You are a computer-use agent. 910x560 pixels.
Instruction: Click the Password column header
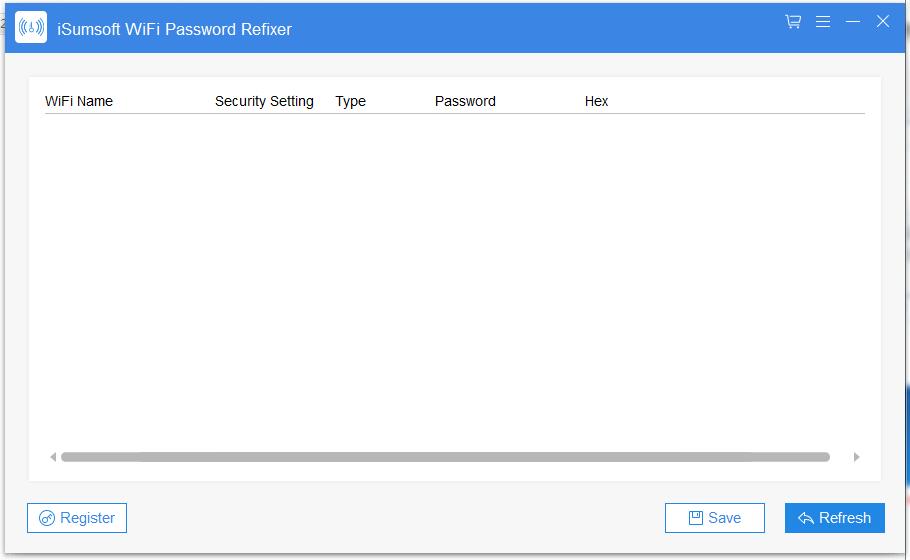pos(465,101)
